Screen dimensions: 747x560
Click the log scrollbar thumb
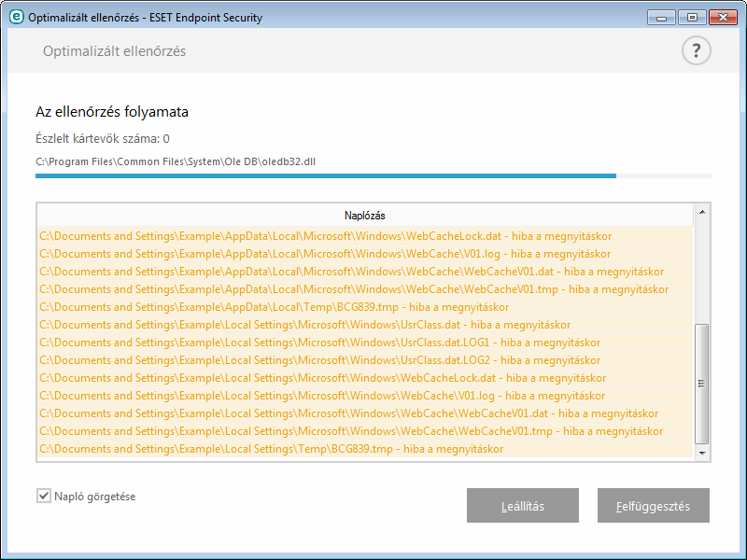702,384
